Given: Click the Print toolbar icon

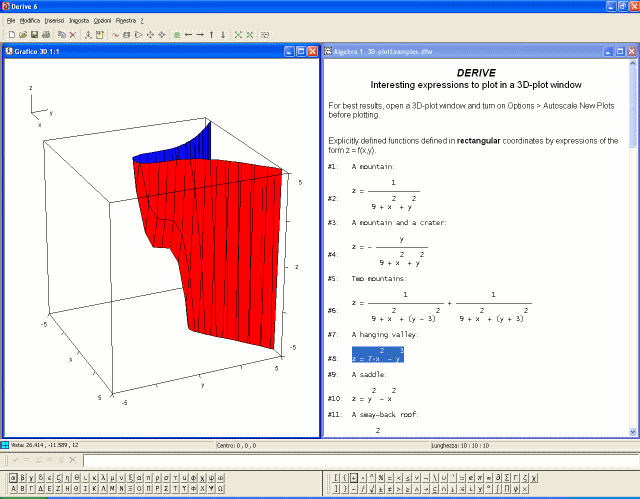Looking at the screenshot, I should [46, 35].
